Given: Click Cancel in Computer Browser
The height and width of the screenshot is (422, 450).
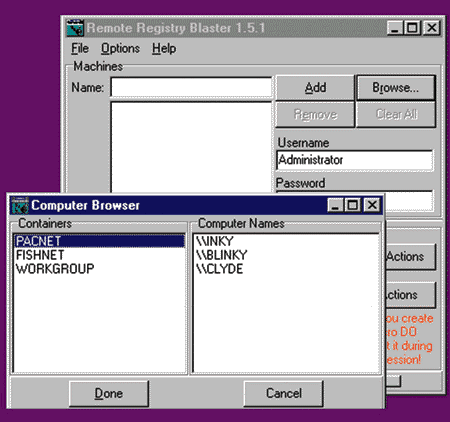Looking at the screenshot, I should 284,394.
